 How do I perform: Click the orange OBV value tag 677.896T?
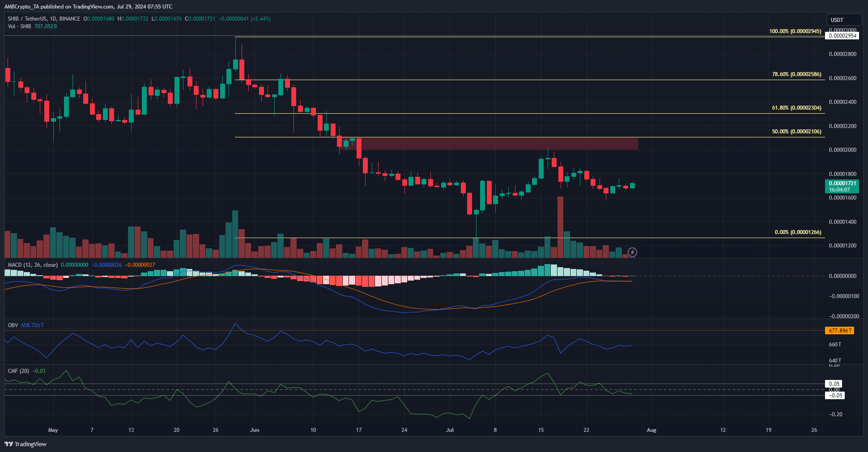(839, 331)
